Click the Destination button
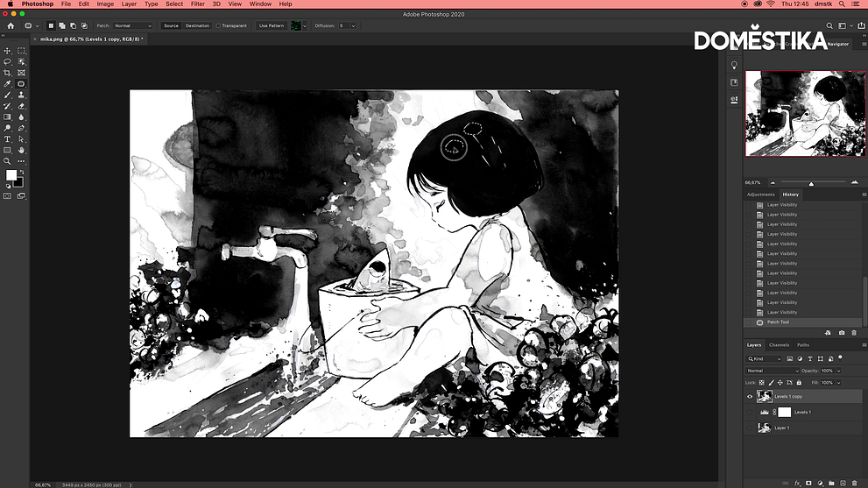 click(197, 25)
